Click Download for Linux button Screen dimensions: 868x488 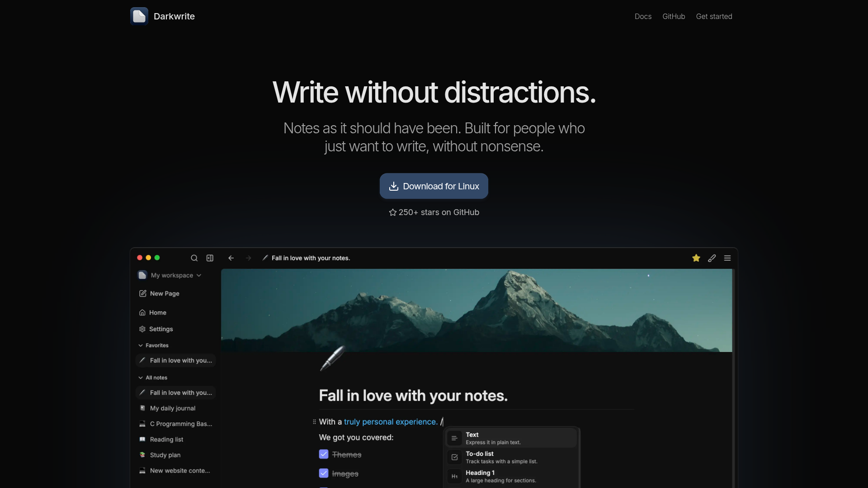point(434,186)
